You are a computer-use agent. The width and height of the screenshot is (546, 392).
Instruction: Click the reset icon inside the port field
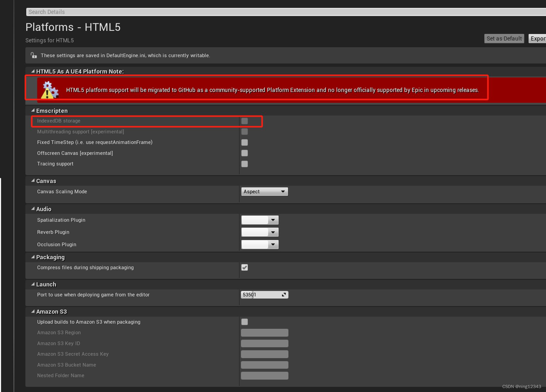[284, 294]
